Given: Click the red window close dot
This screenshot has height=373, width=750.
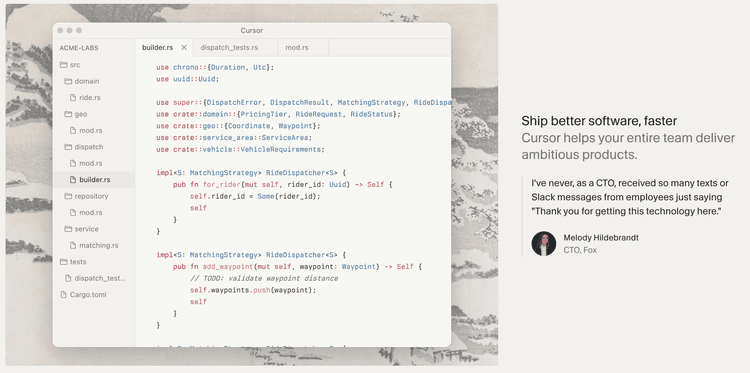Looking at the screenshot, I should pyautogui.click(x=60, y=31).
